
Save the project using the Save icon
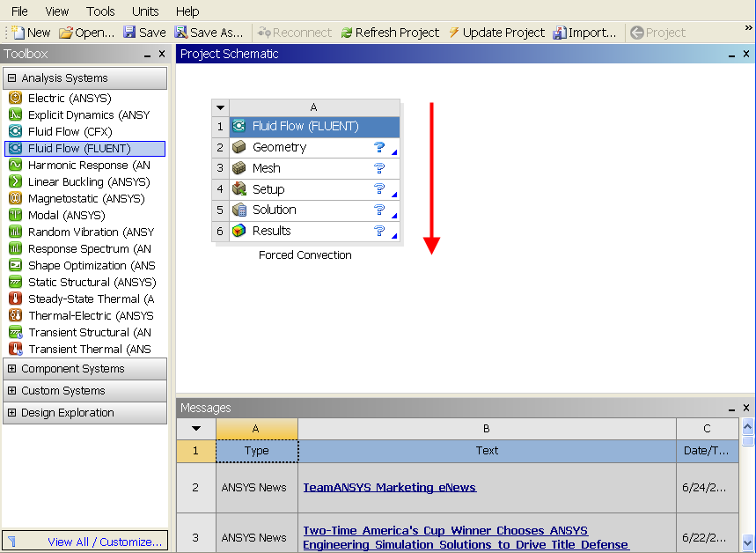[129, 33]
